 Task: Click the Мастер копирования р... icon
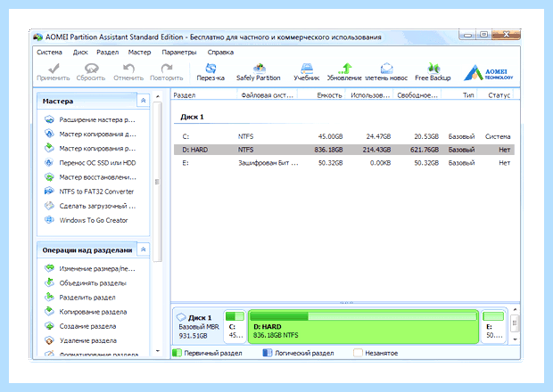coord(49,148)
